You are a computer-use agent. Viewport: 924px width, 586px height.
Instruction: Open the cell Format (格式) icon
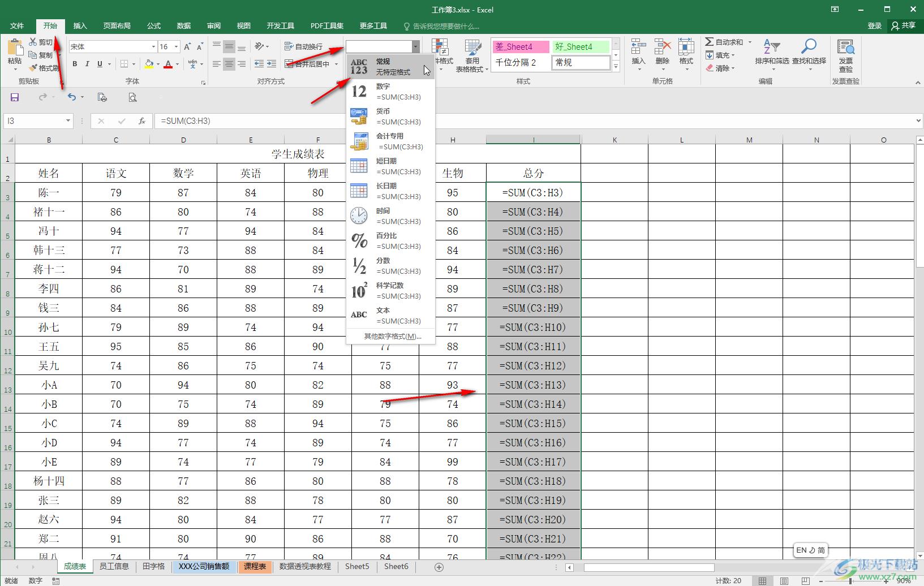tap(686, 48)
